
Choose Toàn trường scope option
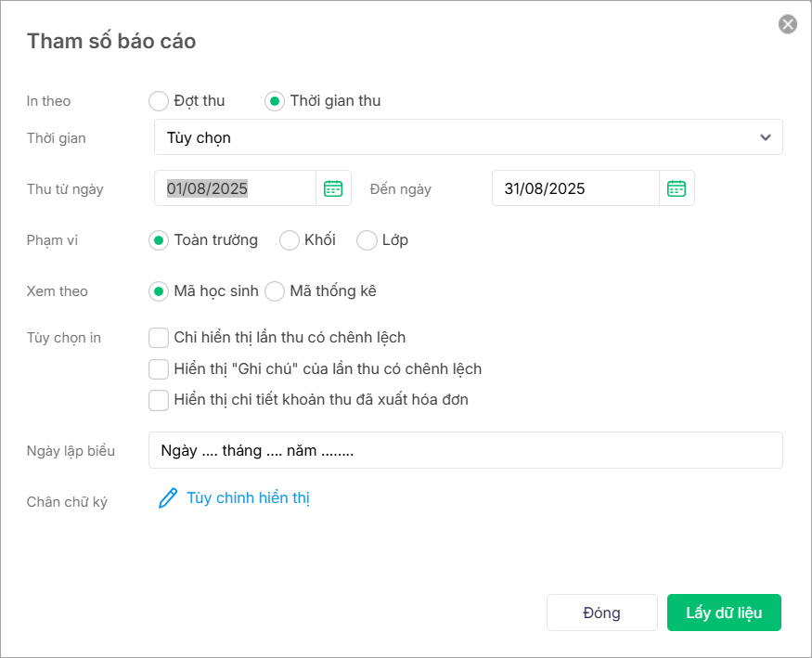(x=159, y=240)
